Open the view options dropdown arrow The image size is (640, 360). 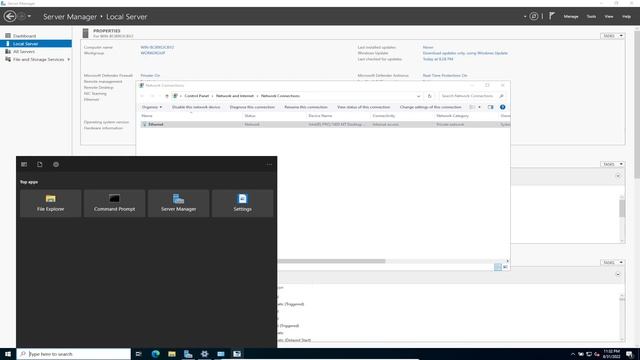[x=480, y=107]
